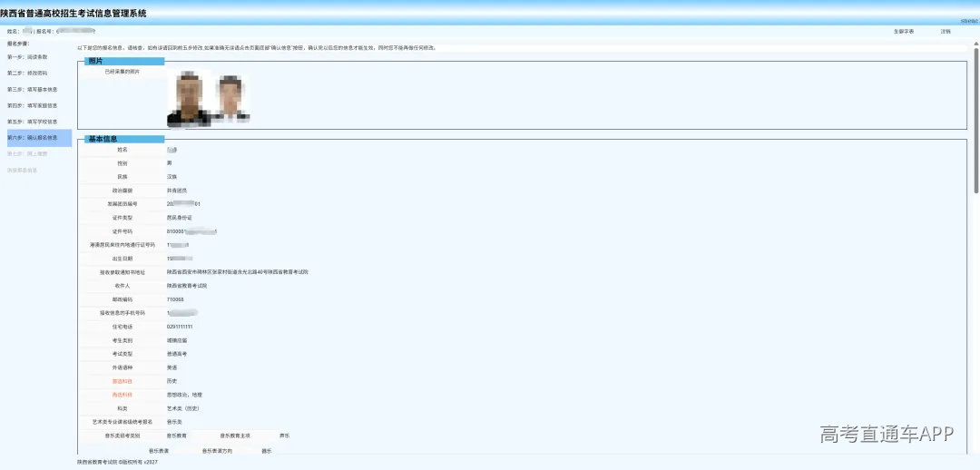Click the vertical scrollbar thumb

coord(976,119)
